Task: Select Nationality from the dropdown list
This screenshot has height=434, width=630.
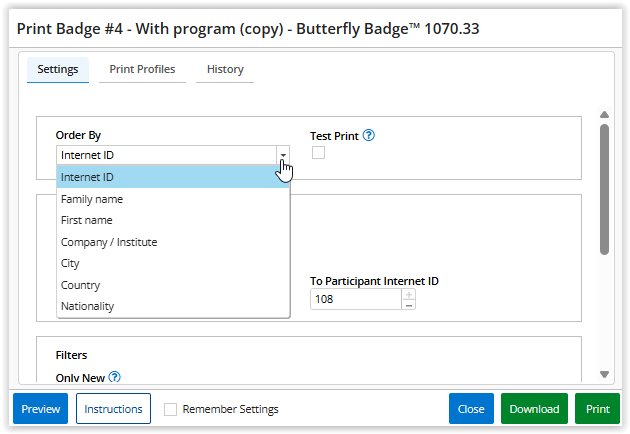Action: tap(87, 307)
